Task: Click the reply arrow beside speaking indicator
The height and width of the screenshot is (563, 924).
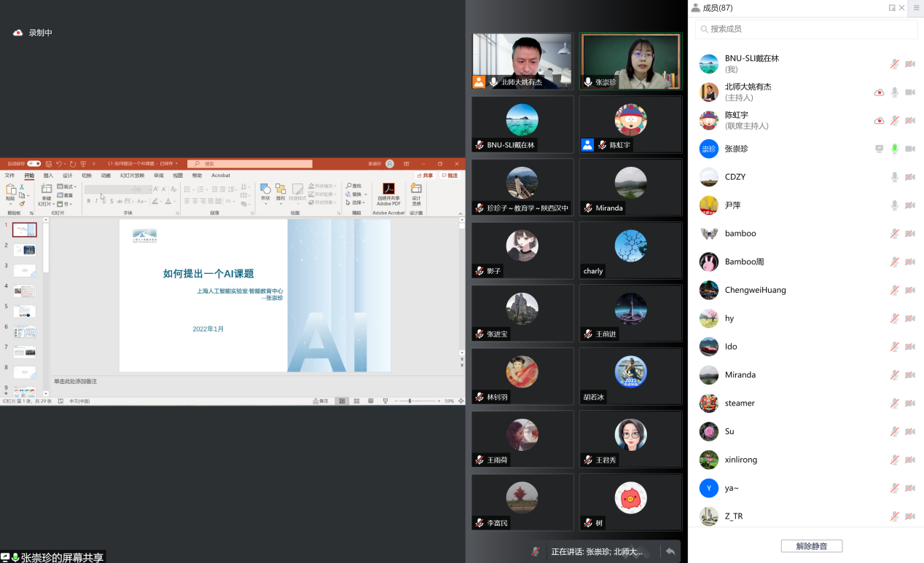Action: tap(670, 551)
